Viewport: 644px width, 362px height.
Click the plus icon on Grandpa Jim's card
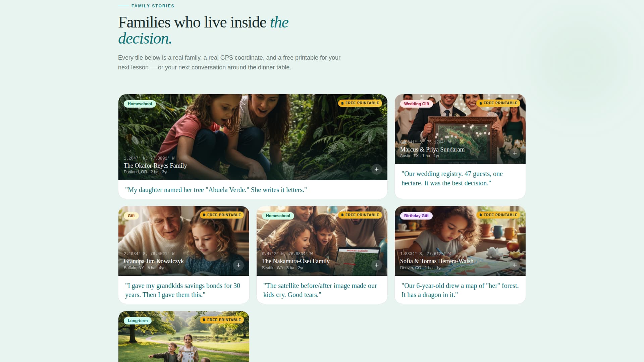click(238, 265)
